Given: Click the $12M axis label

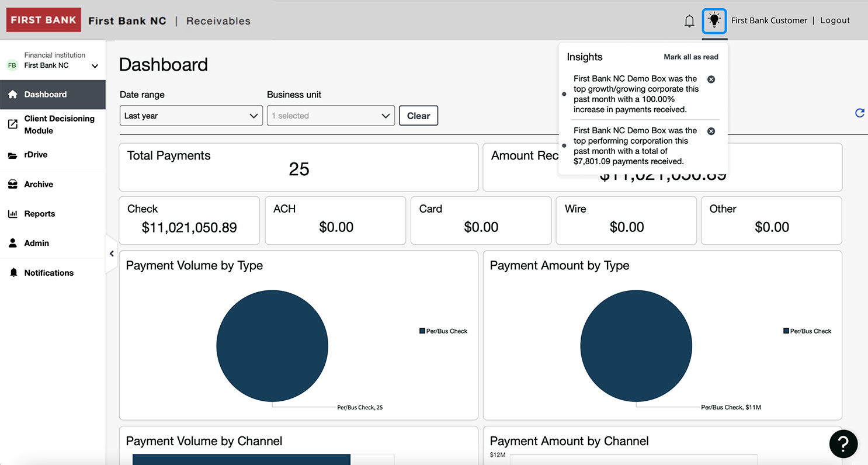Looking at the screenshot, I should click(498, 454).
